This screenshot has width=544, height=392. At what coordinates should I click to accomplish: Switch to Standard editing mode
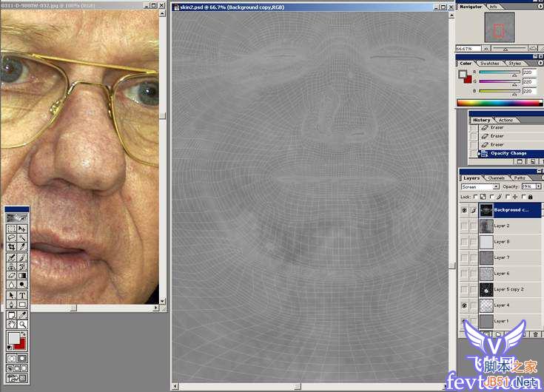(x=12, y=359)
